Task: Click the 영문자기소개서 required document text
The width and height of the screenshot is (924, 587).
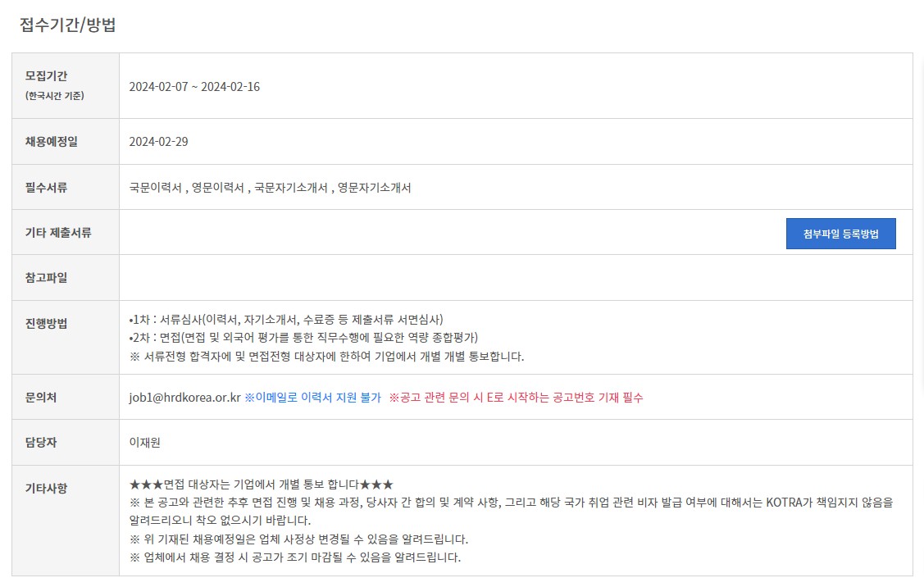Action: coord(374,188)
